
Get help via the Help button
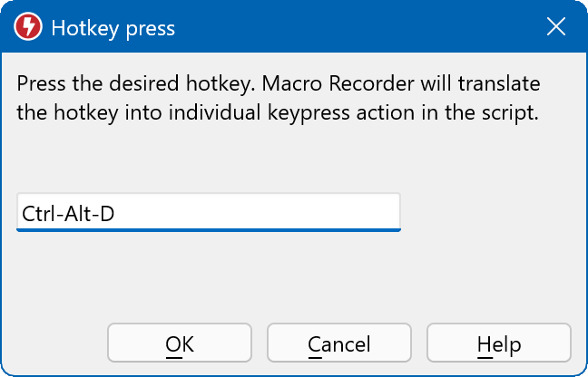(498, 344)
